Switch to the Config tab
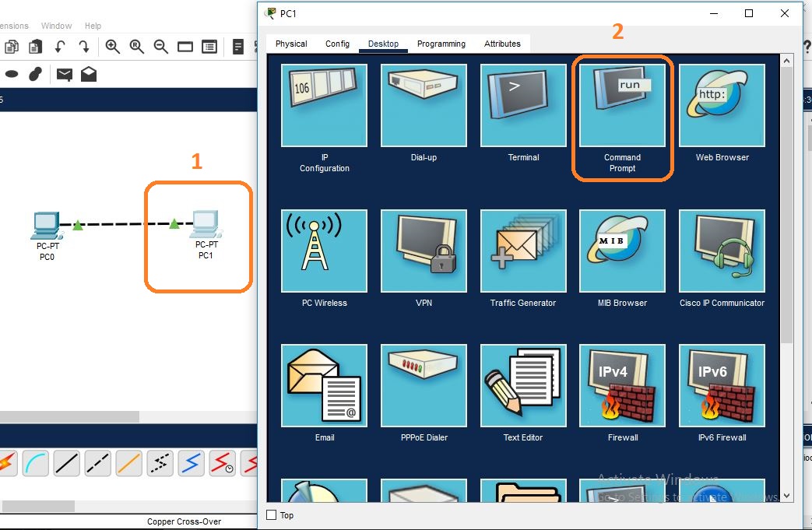Image resolution: width=812 pixels, height=530 pixels. 337,44
